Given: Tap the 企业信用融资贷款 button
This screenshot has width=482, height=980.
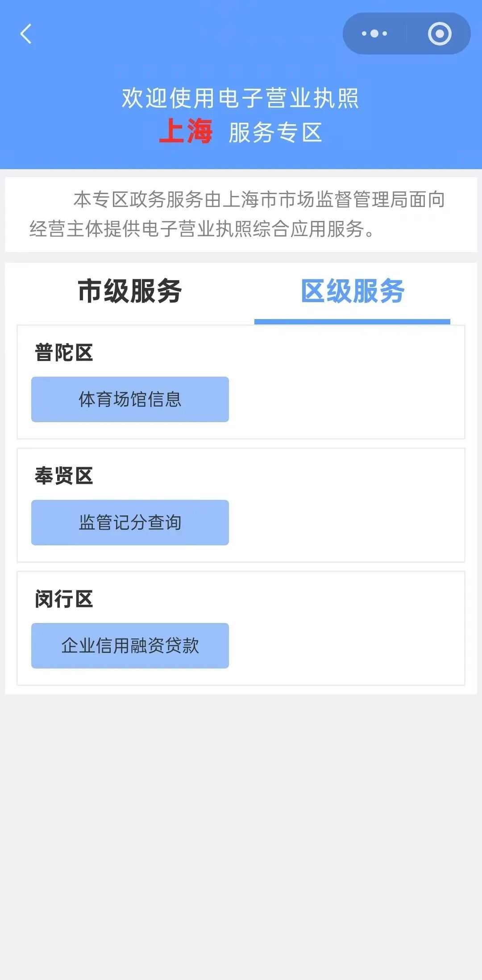Looking at the screenshot, I should click(x=130, y=646).
